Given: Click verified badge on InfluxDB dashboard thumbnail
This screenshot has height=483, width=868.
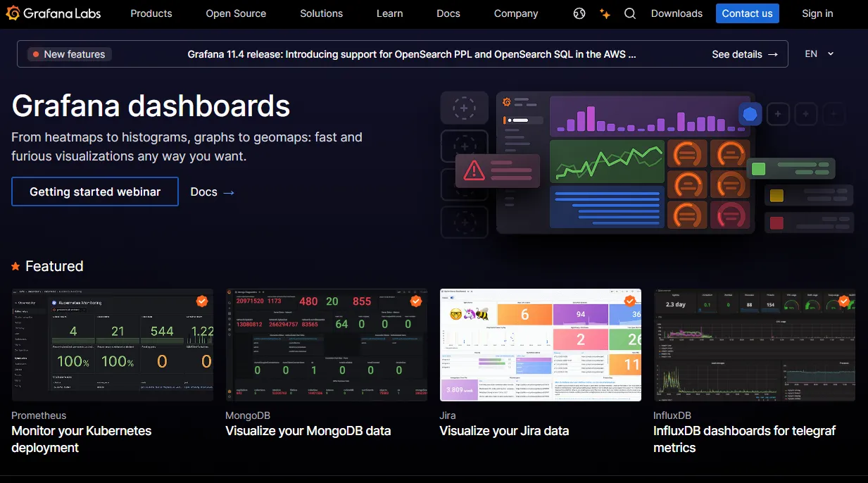Looking at the screenshot, I should pyautogui.click(x=844, y=301).
